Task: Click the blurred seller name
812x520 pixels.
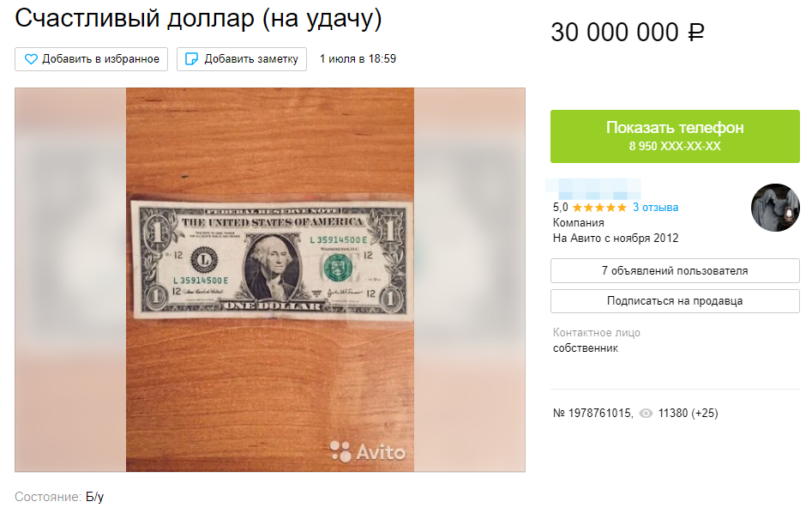Action: tap(593, 189)
